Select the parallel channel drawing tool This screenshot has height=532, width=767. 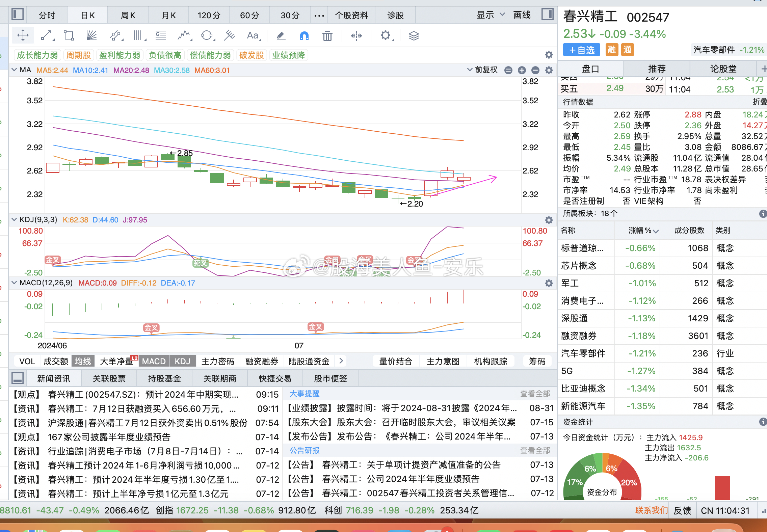[x=115, y=35]
